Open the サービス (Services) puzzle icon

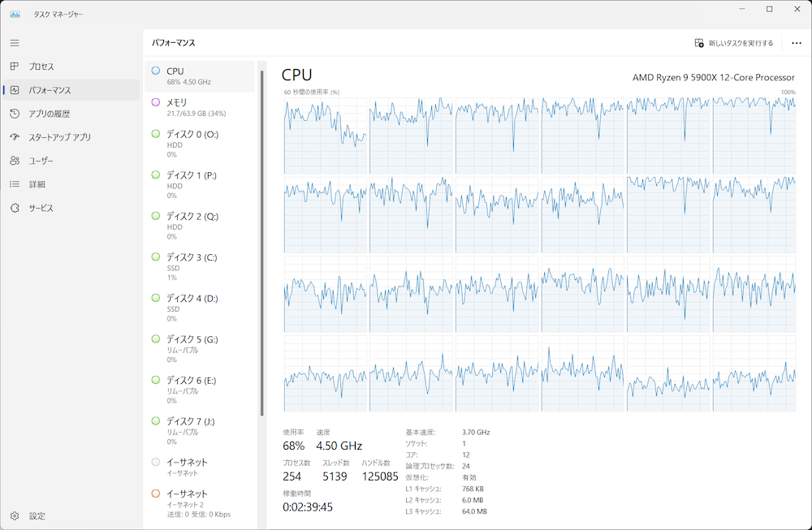click(x=15, y=208)
